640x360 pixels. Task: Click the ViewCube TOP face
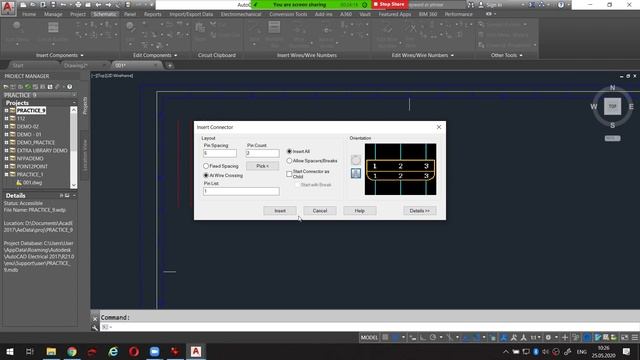pyautogui.click(x=612, y=106)
